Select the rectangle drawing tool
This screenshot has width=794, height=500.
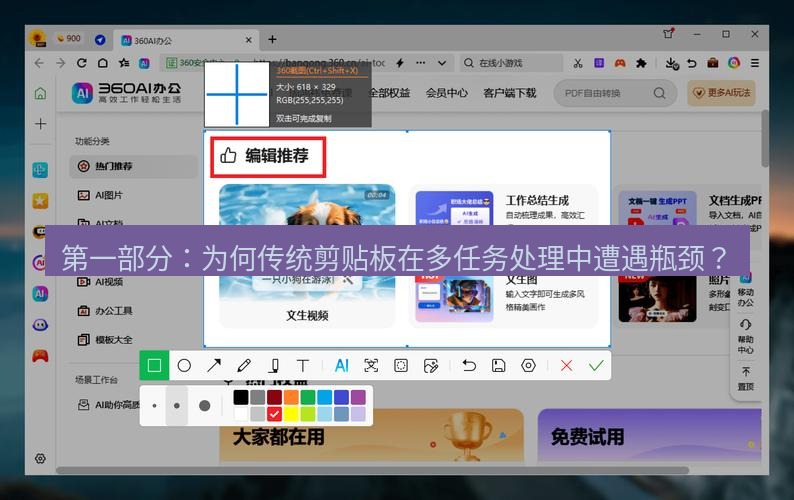[154, 365]
